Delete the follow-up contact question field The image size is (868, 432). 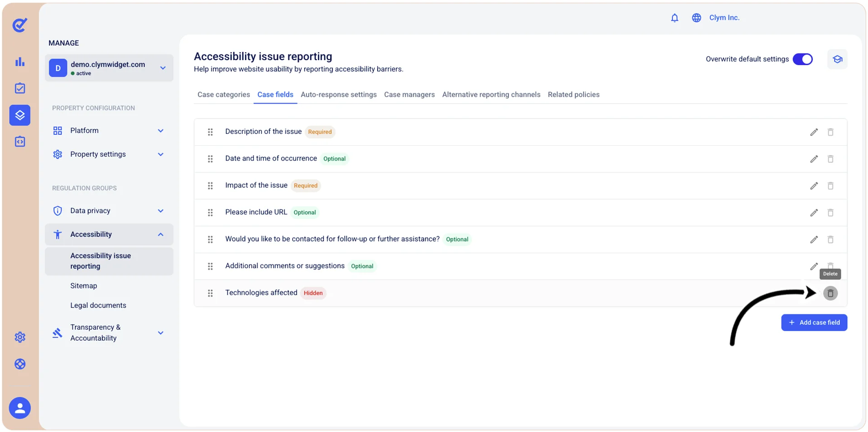click(830, 239)
